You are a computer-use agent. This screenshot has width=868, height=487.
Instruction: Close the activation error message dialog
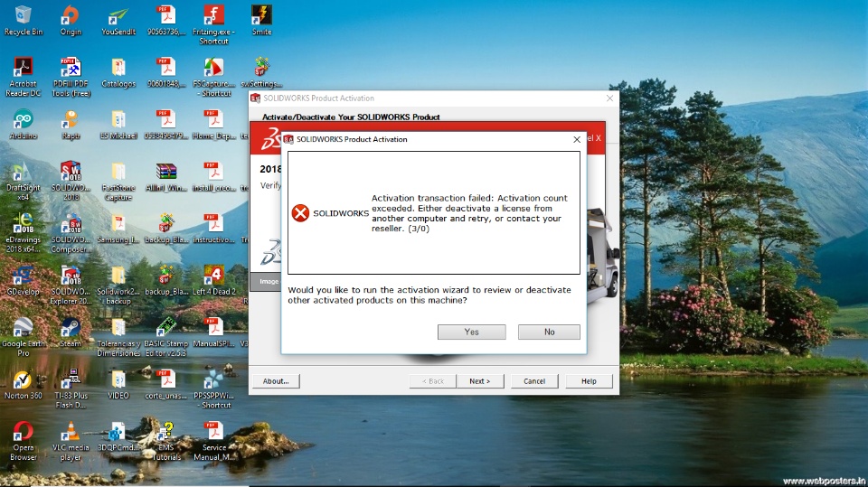pos(577,139)
